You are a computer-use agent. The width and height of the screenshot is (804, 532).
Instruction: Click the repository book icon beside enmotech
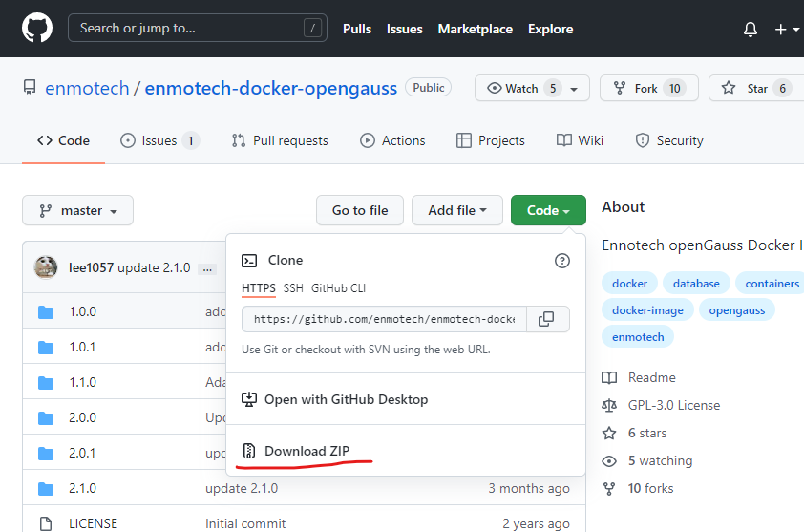(30, 87)
